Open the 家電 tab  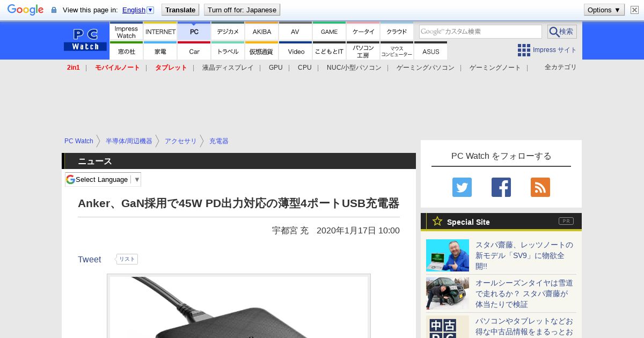160,51
